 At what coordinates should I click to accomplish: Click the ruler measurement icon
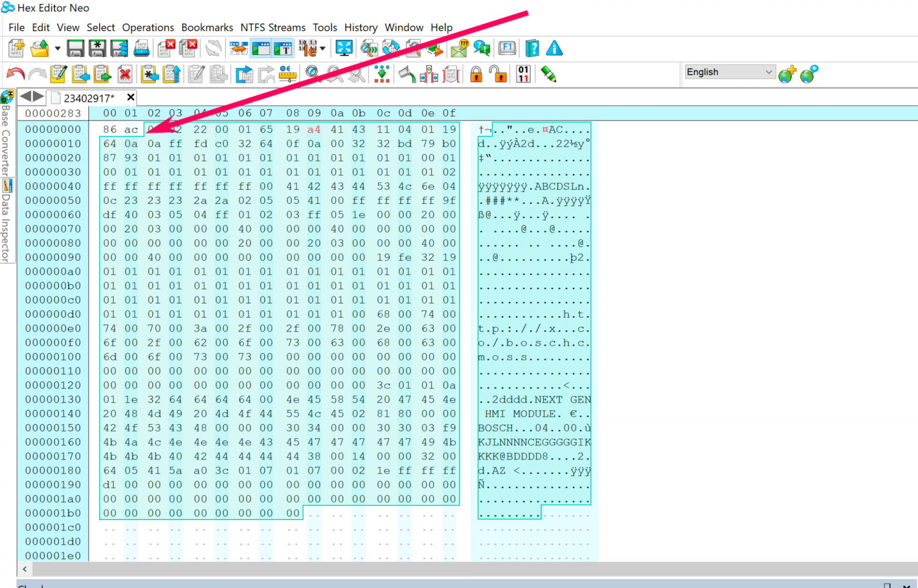[x=288, y=75]
